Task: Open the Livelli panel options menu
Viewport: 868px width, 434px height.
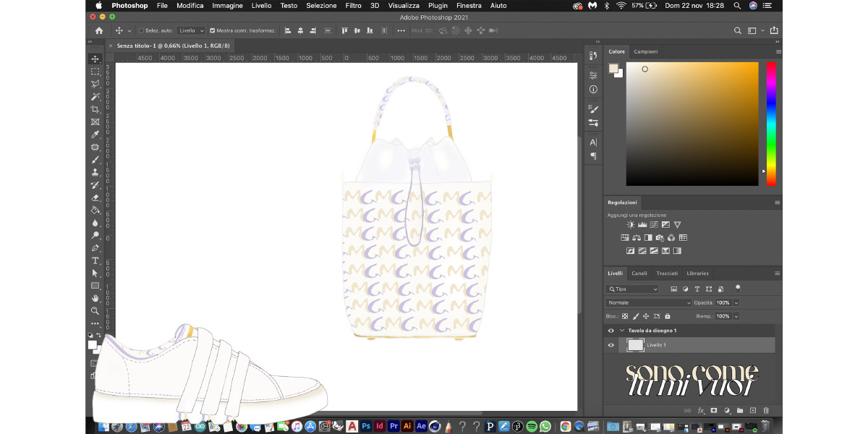Action: coord(778,273)
